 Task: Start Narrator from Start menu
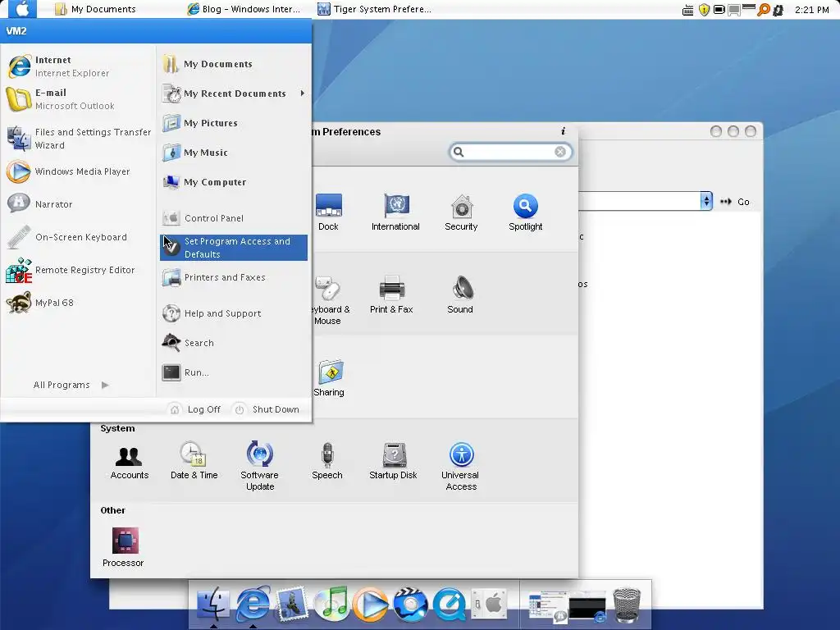coord(78,204)
